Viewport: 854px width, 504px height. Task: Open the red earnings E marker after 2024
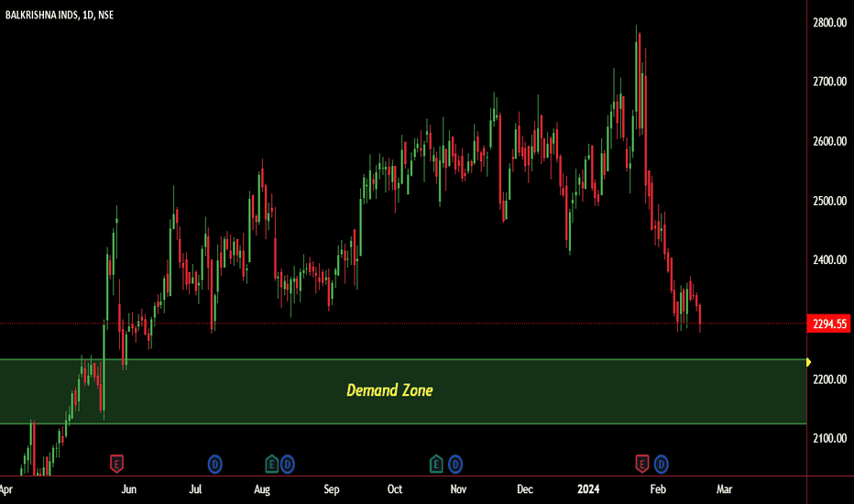coord(642,464)
